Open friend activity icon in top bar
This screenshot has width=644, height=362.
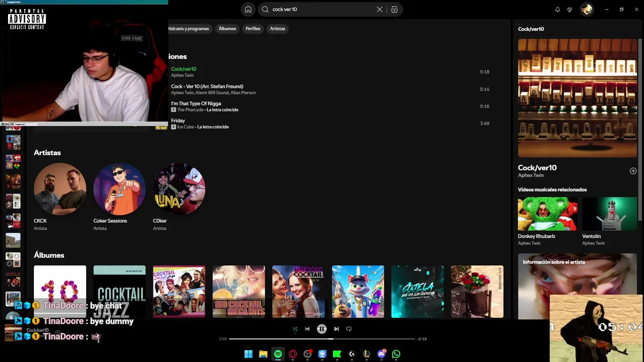[570, 10]
